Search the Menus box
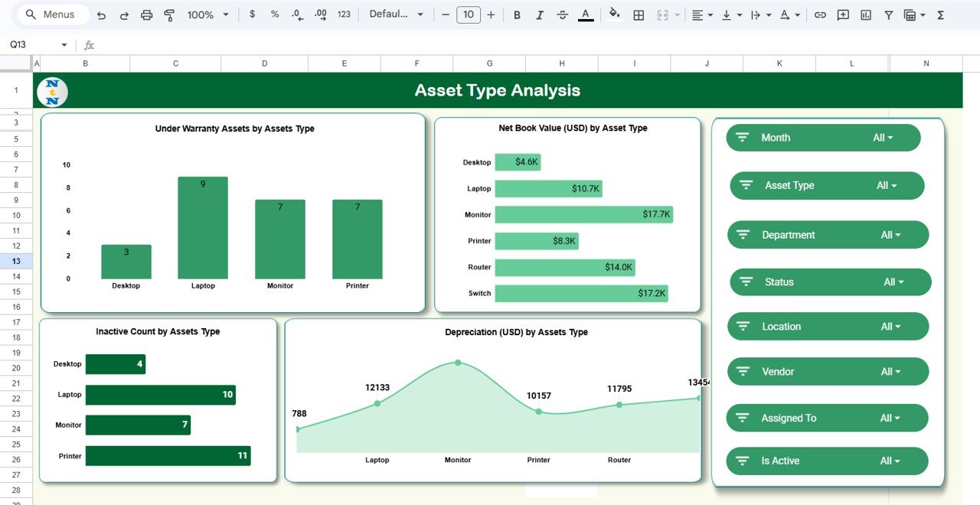This screenshot has height=505, width=980. 52,15
